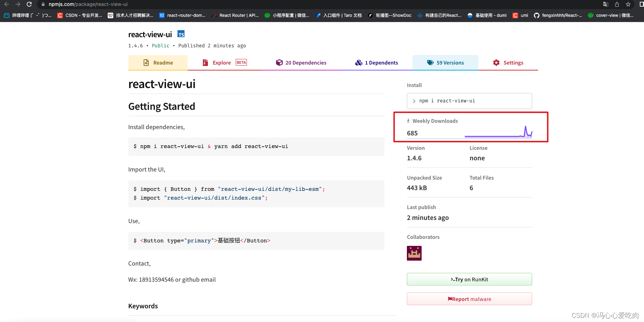Image resolution: width=644 pixels, height=322 pixels.
Task: Open the 技术人才招聘 bookmark
Action: click(x=130, y=15)
